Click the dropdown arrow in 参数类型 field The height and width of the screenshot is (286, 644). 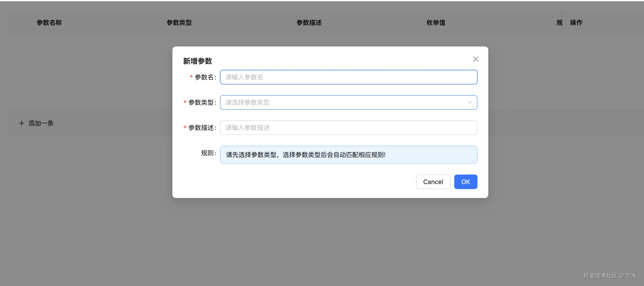(470, 102)
